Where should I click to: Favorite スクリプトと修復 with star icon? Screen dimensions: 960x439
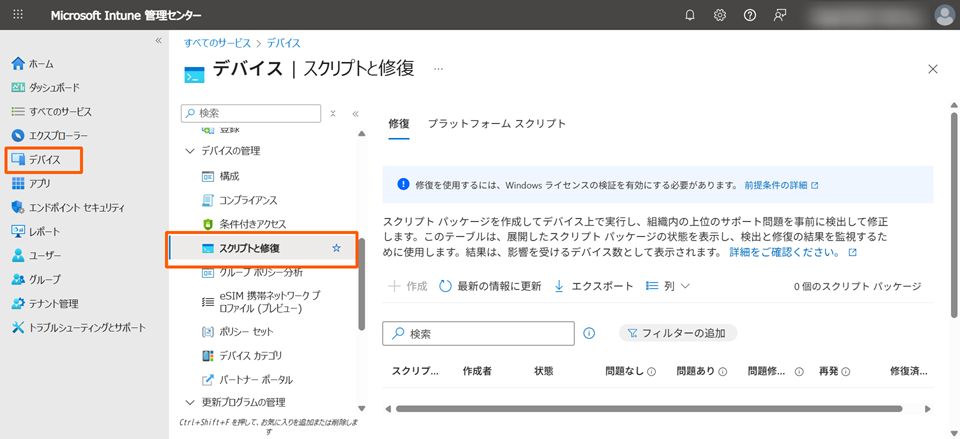[x=337, y=248]
